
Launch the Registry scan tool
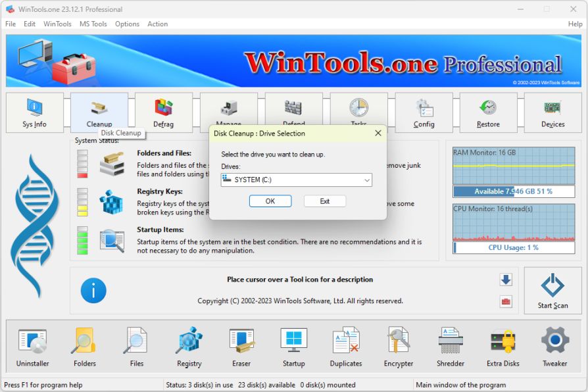click(x=189, y=347)
